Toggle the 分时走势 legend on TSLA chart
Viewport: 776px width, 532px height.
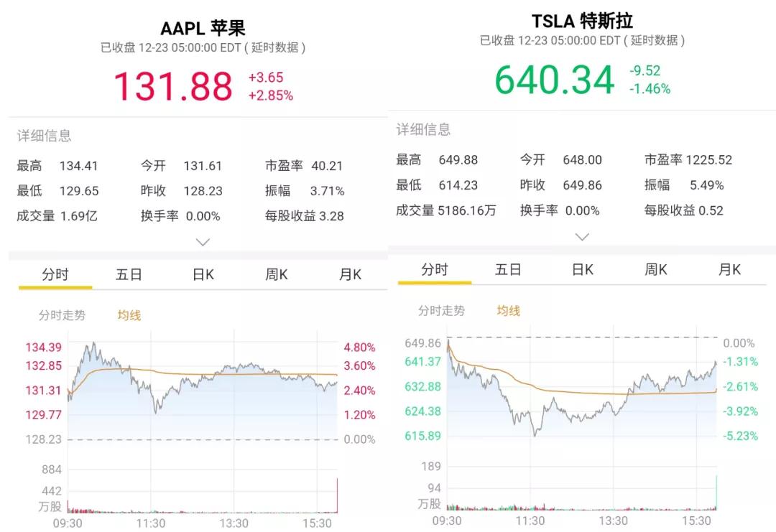tap(441, 310)
